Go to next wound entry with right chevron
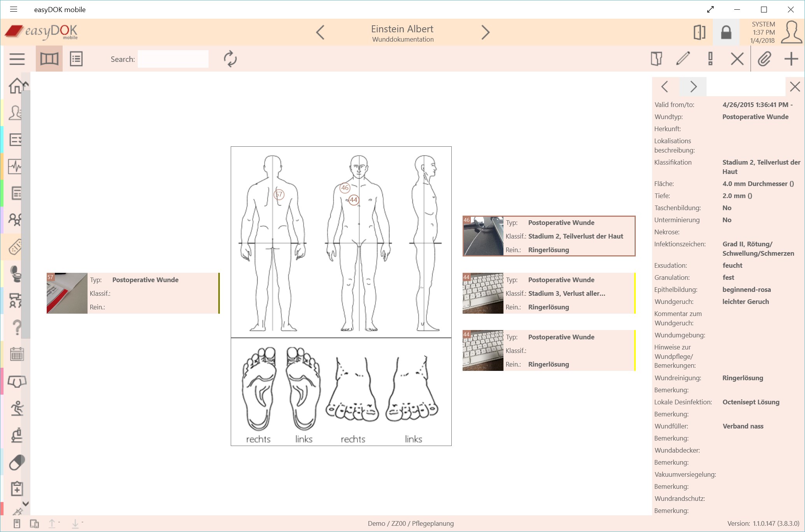 (x=693, y=86)
